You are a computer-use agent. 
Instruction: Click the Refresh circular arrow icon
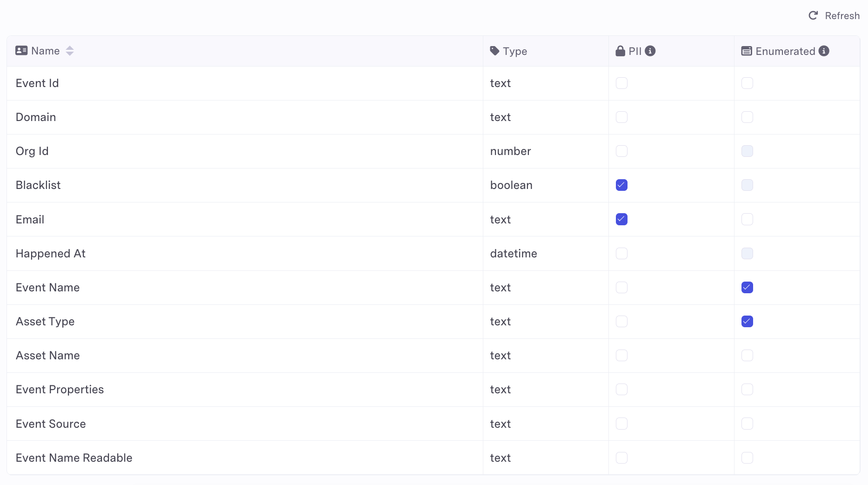pos(813,15)
